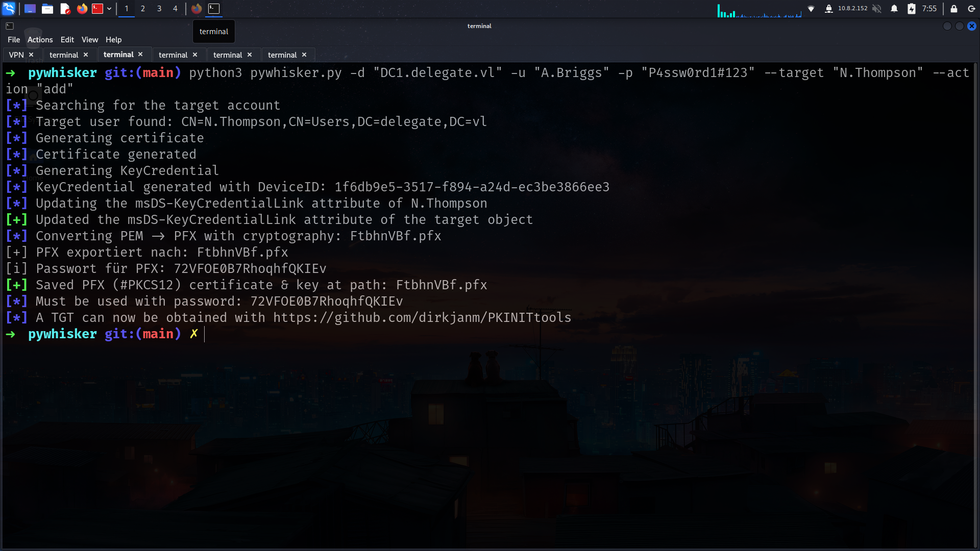Viewport: 980px width, 551px height.
Task: Launch the file manager from the panel
Action: (x=47, y=9)
